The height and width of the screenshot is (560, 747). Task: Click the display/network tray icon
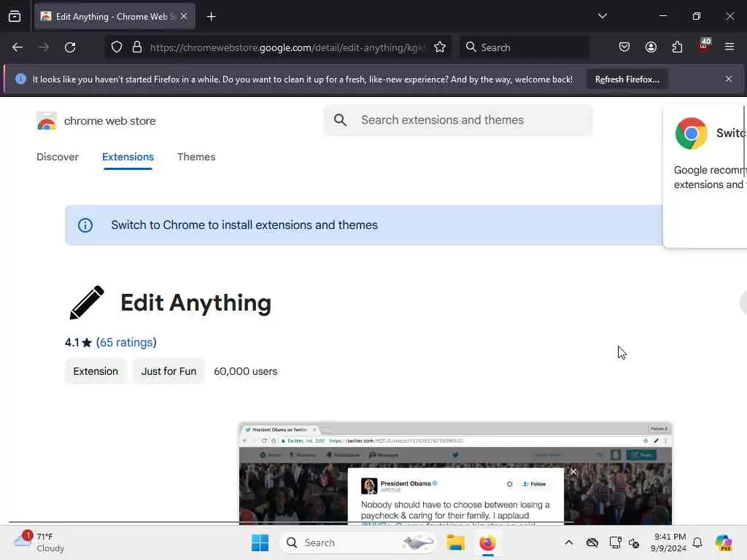(615, 542)
